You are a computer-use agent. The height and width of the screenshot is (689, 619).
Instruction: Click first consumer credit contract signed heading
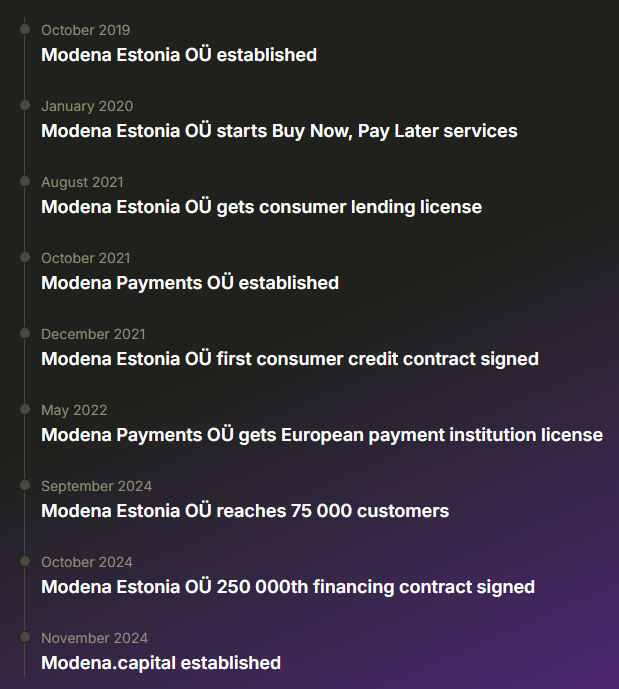pyautogui.click(x=290, y=359)
